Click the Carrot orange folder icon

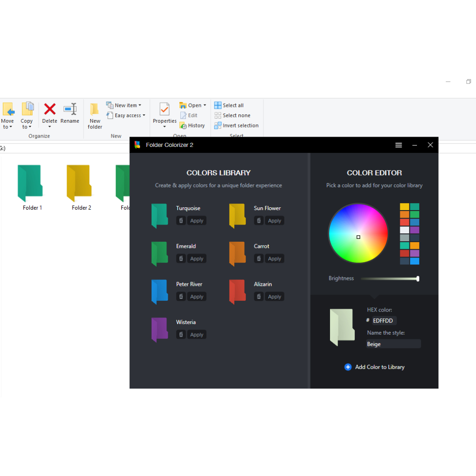pos(238,254)
